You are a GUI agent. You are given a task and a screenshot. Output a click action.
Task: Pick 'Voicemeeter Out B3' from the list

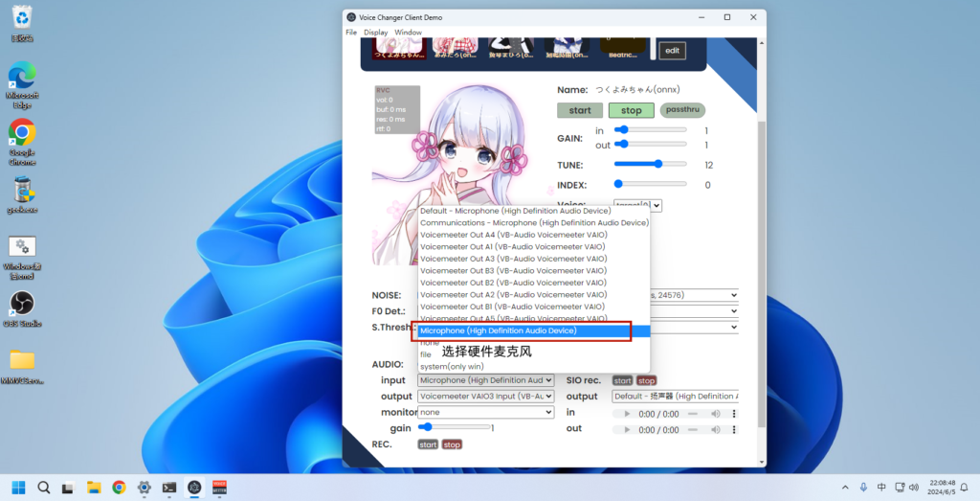click(x=534, y=270)
